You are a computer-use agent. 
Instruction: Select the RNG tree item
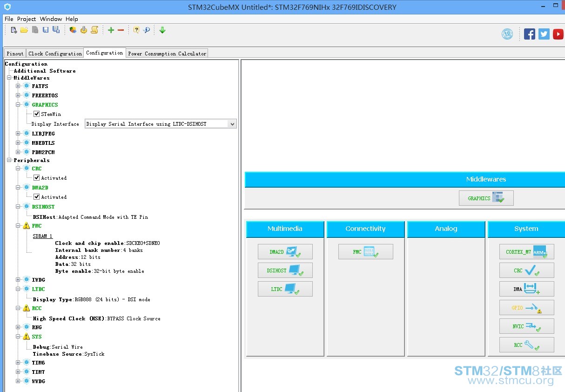click(x=37, y=327)
